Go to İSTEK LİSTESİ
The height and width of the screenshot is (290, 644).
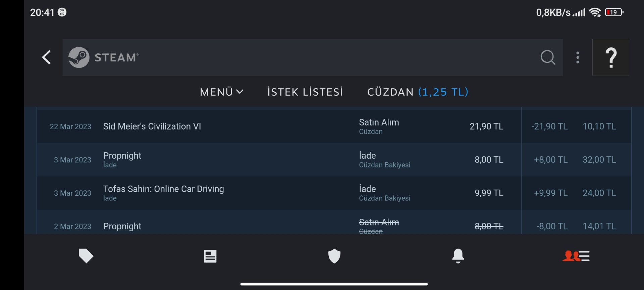coord(305,92)
